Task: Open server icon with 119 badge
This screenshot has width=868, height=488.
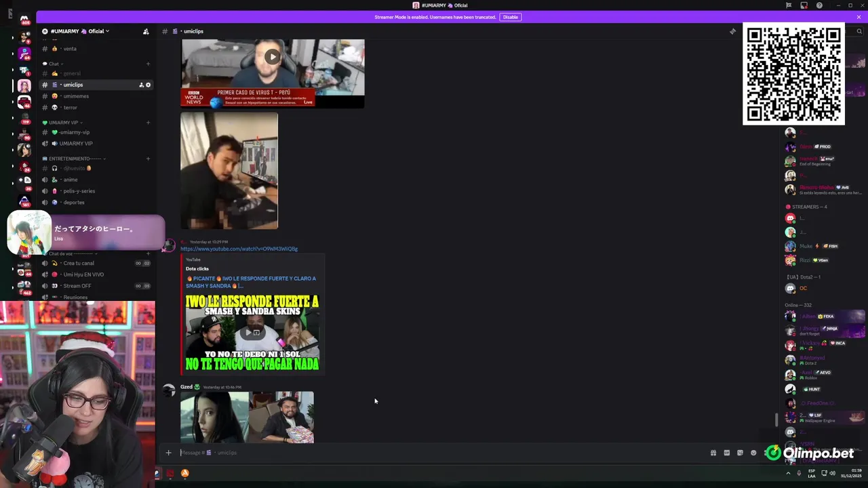Action: tap(24, 117)
